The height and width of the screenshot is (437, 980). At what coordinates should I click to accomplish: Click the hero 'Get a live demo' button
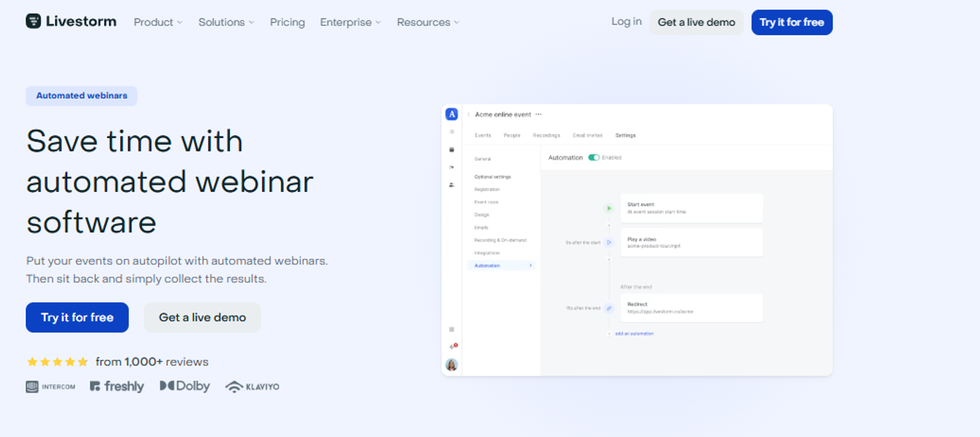tap(202, 317)
